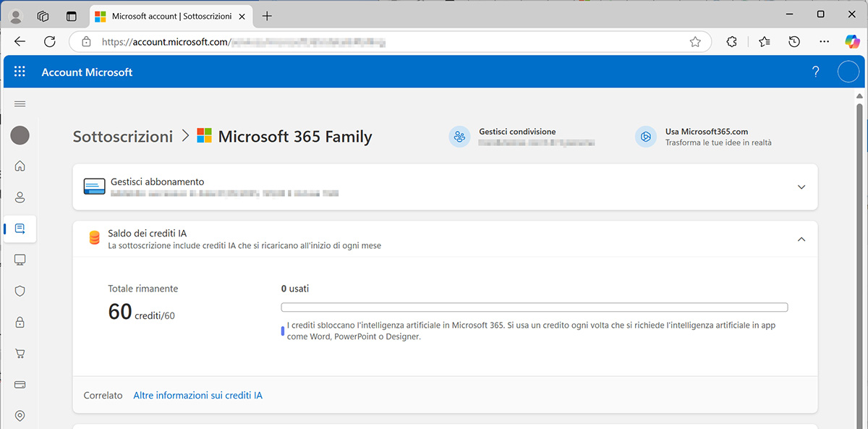This screenshot has width=868, height=429.
Task: Open Usa Microsoft365.com link
Action: pos(706,132)
